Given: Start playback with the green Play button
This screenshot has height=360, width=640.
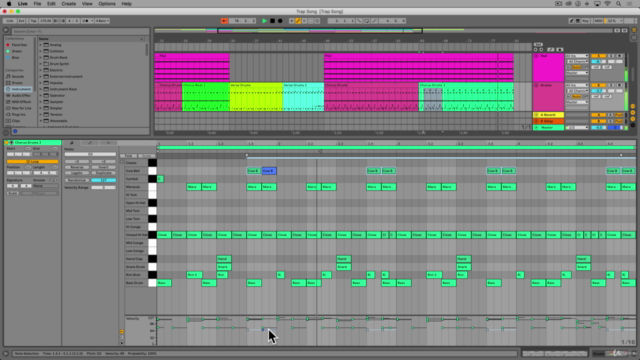Looking at the screenshot, I should point(264,21).
